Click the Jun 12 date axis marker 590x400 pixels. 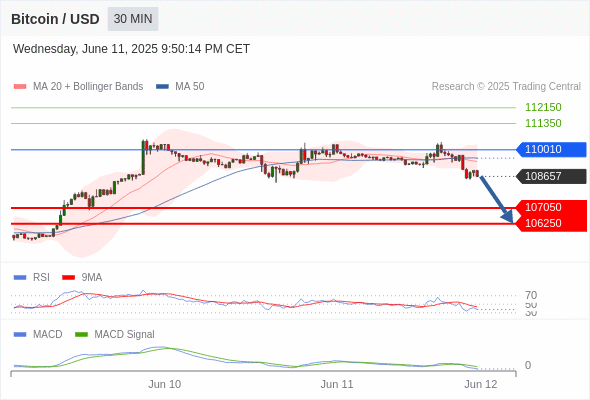[481, 384]
